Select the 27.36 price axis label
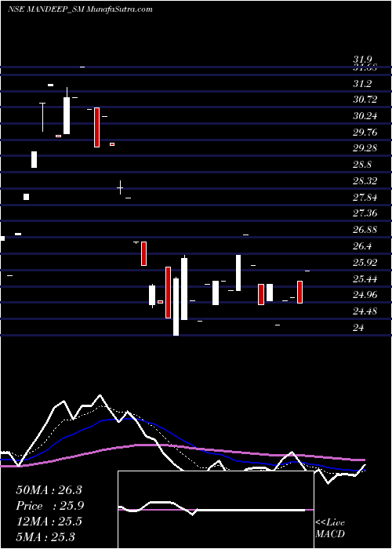 (365, 213)
